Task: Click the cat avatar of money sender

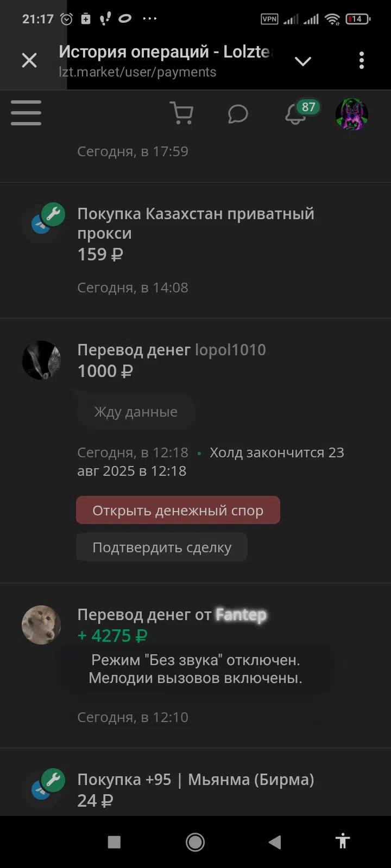Action: (41, 625)
